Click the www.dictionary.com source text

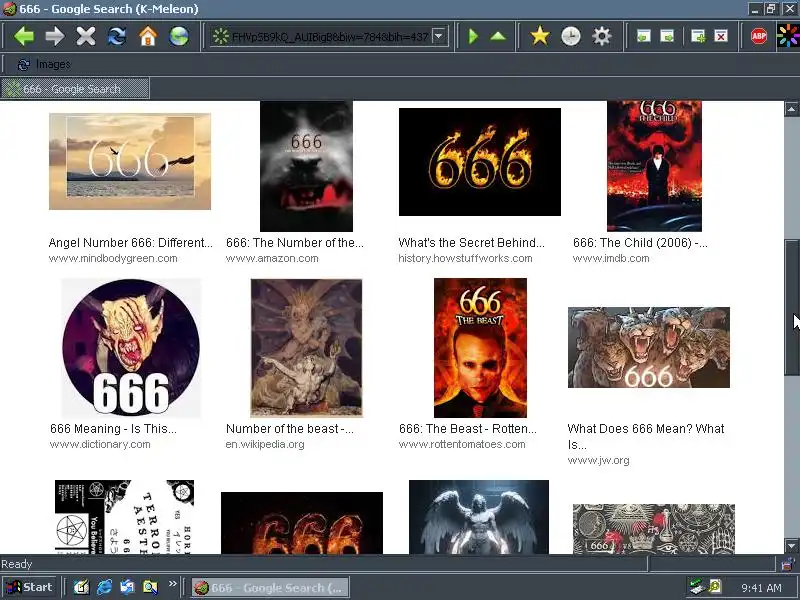[100, 444]
